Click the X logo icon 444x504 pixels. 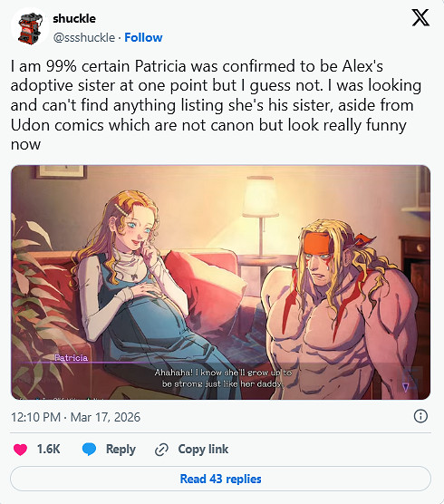tap(420, 18)
